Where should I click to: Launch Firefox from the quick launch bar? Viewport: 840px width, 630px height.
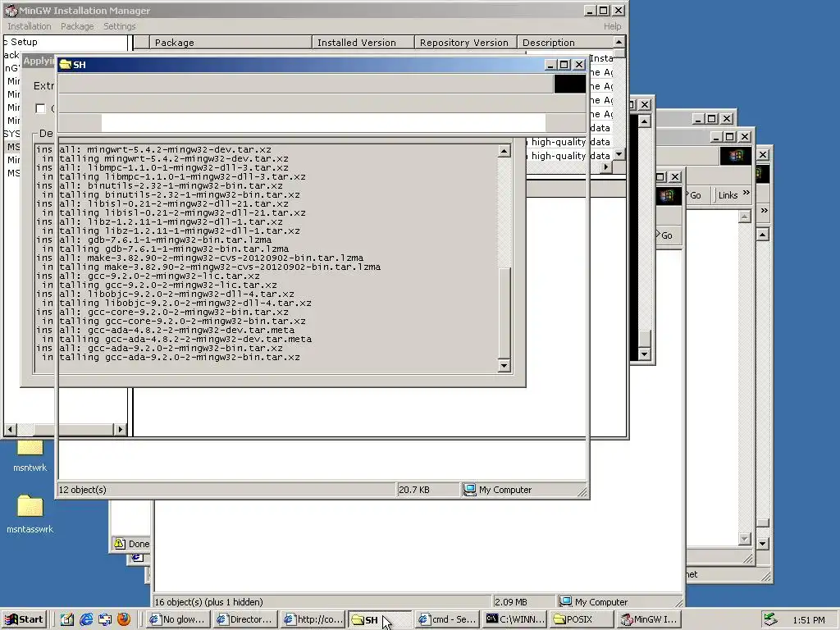click(124, 619)
